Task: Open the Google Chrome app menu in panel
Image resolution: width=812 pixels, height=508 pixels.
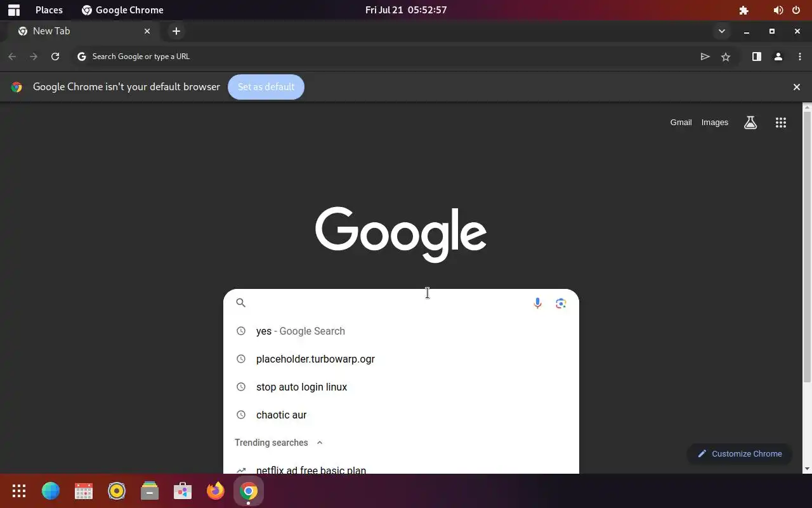Action: click(122, 10)
